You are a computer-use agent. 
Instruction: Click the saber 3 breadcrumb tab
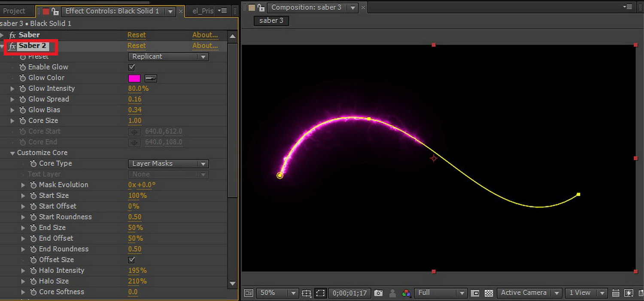click(x=271, y=21)
